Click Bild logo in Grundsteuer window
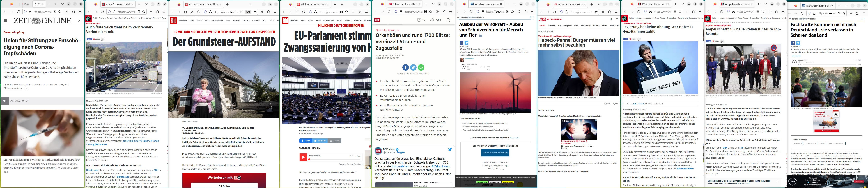This screenshot has height=188, width=868. [173, 20]
